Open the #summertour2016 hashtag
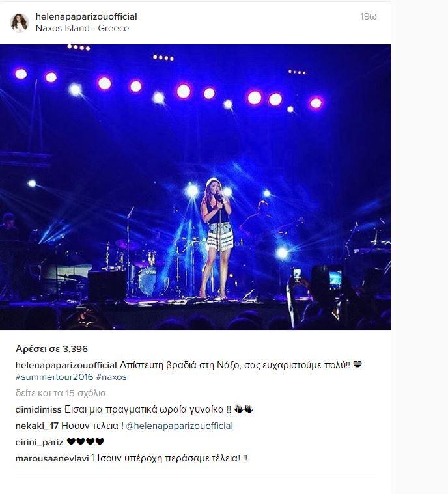The height and width of the screenshot is (494, 448). (x=54, y=377)
